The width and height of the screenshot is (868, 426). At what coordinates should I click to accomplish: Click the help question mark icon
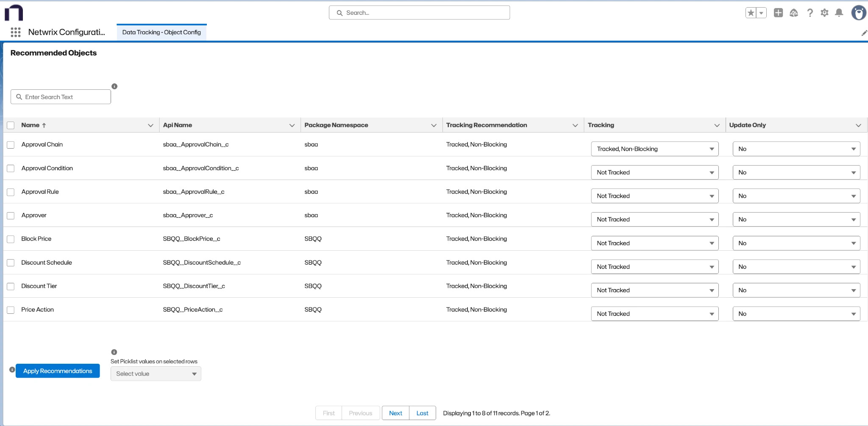[810, 13]
